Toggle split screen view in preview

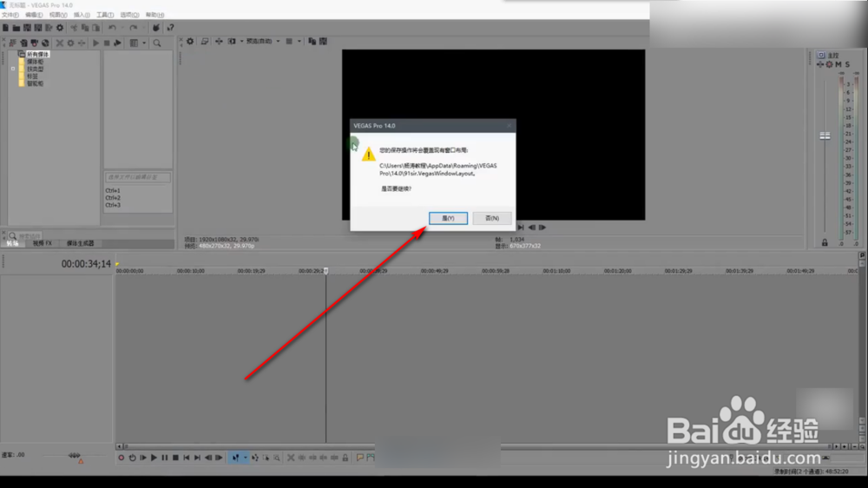coord(232,41)
